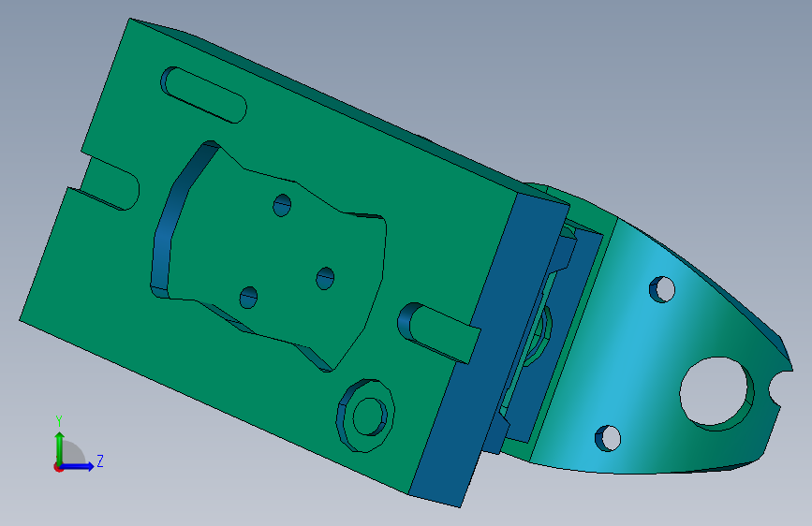The image size is (812, 526).
Task: Click the Y label of the coordinate triad
Action: [59, 421]
